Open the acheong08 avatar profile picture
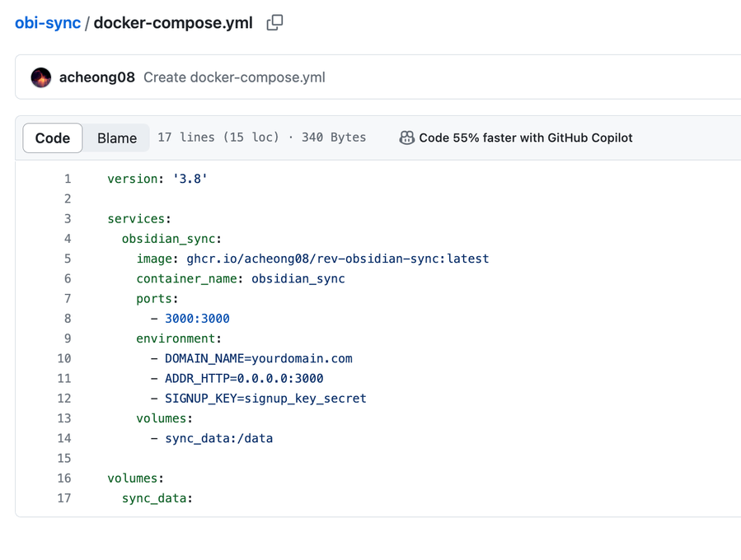Viewport: 741px width, 560px height. coord(41,77)
